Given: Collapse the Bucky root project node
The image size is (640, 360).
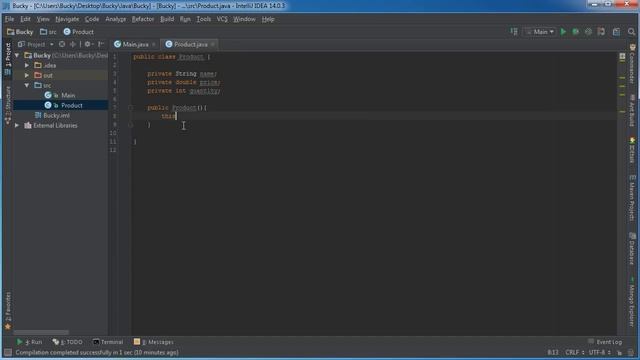Looking at the screenshot, I should click(x=17, y=55).
